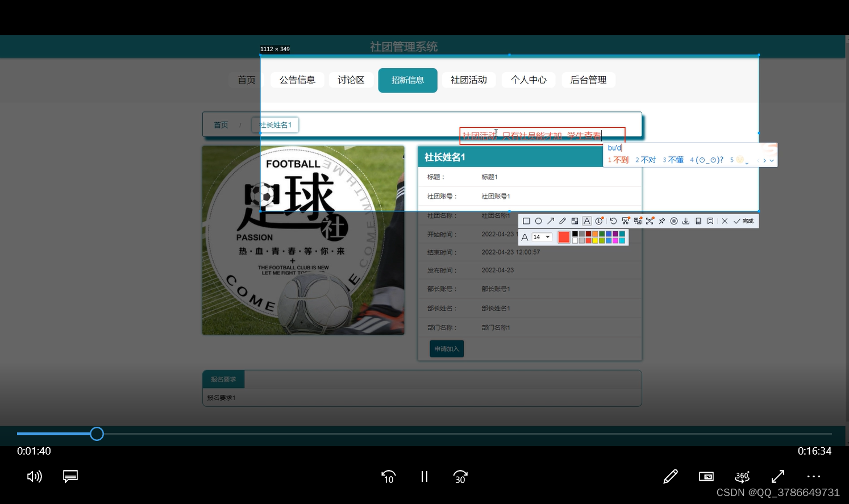Pick the dark blue color swatch
This screenshot has height=504, width=849.
[609, 234]
